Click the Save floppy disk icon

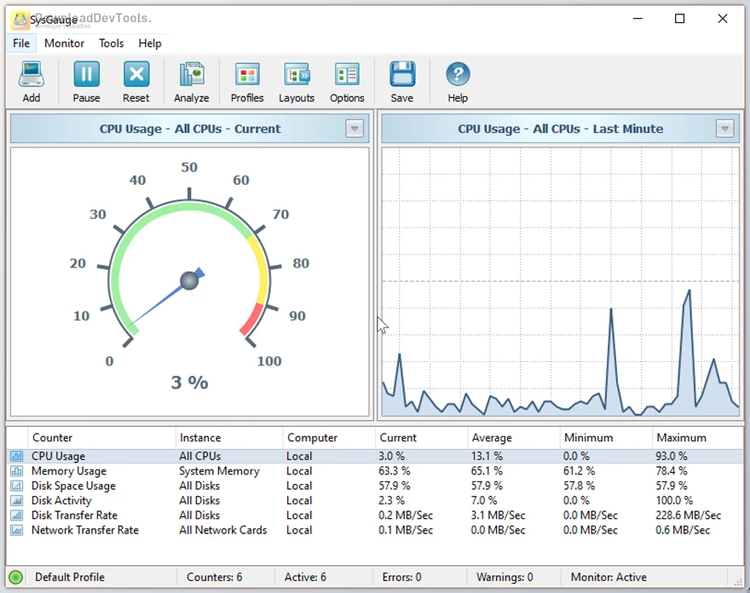tap(402, 75)
